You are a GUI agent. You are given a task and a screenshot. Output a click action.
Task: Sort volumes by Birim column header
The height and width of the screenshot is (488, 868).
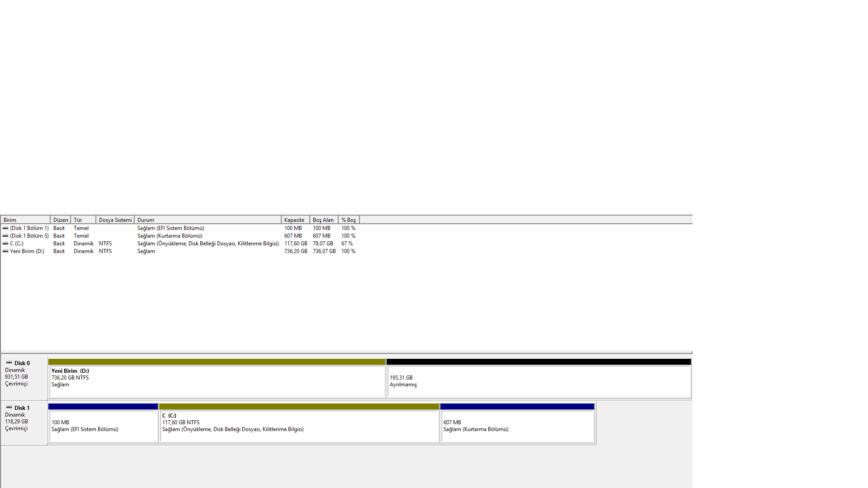(25, 220)
